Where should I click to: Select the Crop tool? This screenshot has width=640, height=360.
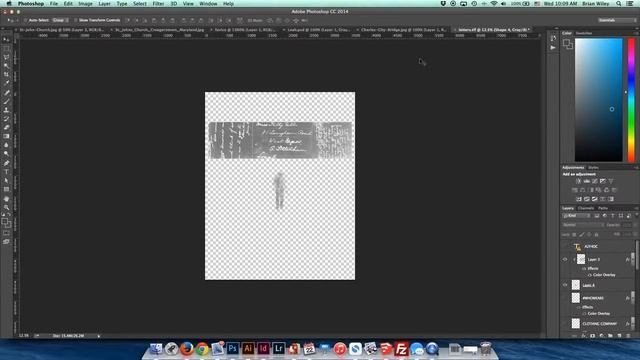pos(6,75)
